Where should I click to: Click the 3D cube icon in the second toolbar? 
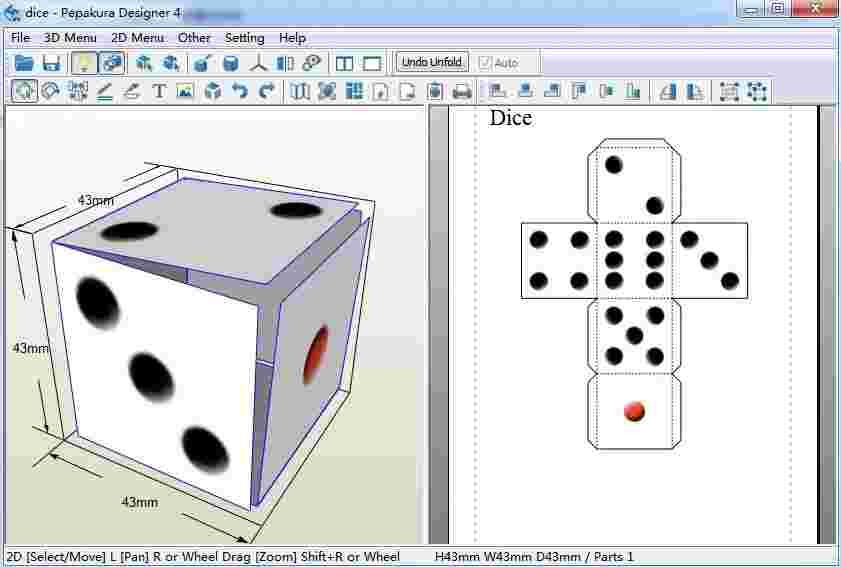[x=213, y=91]
